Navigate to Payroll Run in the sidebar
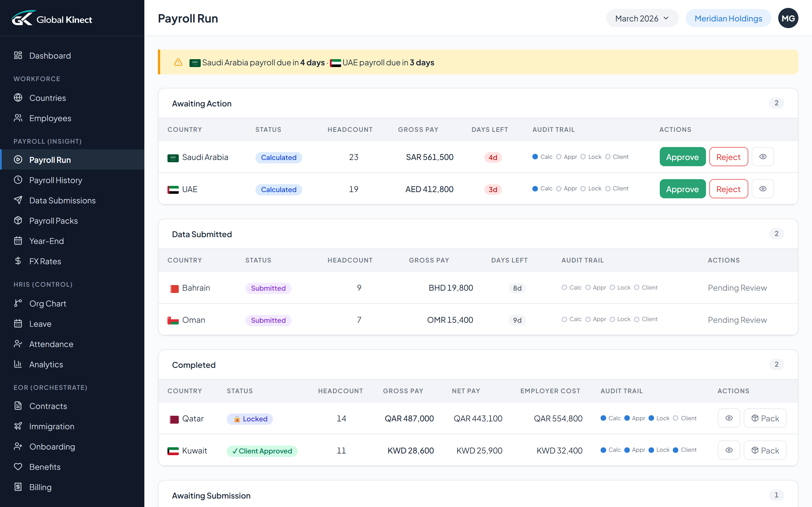This screenshot has height=507, width=812. (x=50, y=160)
